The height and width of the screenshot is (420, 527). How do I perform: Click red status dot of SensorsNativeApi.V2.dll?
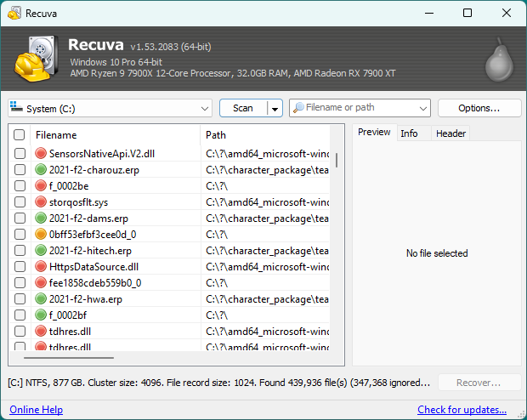click(41, 153)
